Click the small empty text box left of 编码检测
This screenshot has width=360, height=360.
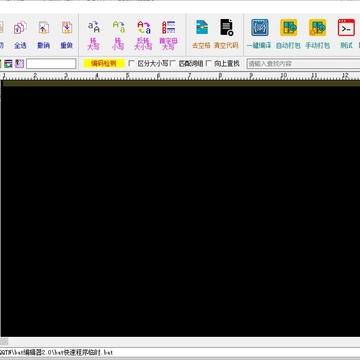pyautogui.click(x=51, y=64)
